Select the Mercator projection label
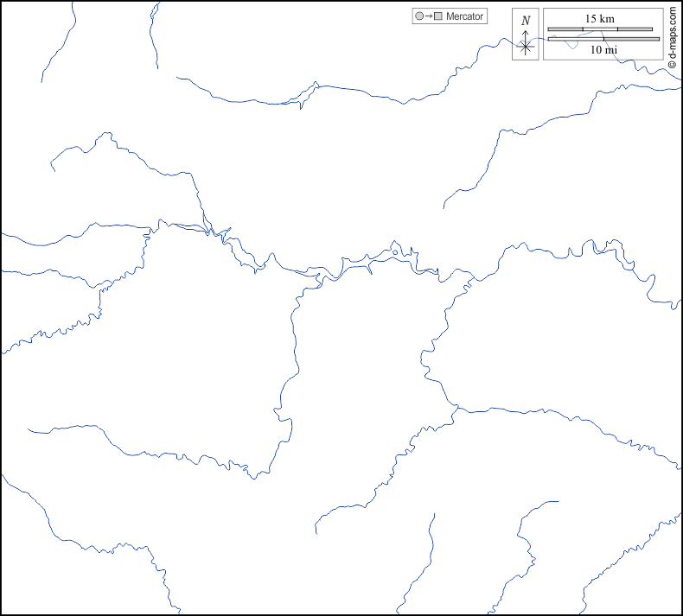Viewport: 683px width, 616px height. click(464, 16)
